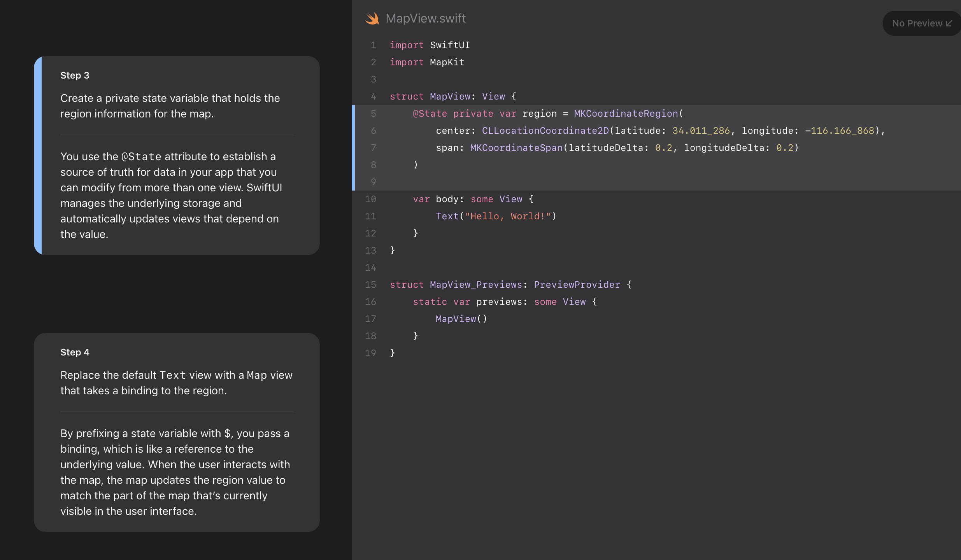Viewport: 961px width, 560px height.
Task: Click line number 10 in gutter
Action: pyautogui.click(x=370, y=199)
